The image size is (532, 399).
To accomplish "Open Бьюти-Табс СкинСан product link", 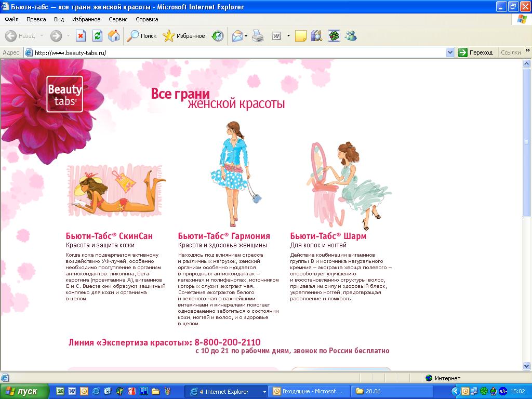I will click(109, 236).
